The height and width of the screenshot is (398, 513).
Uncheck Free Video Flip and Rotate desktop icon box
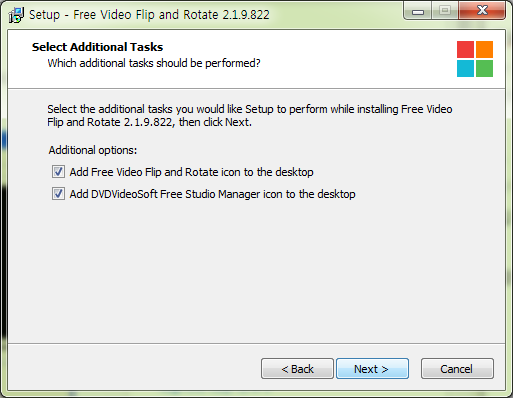tap(58, 172)
